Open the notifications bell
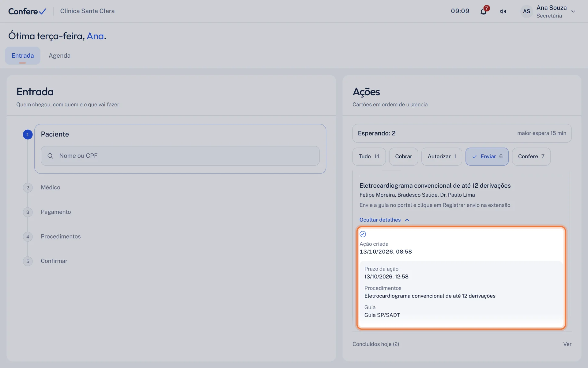 pos(483,12)
